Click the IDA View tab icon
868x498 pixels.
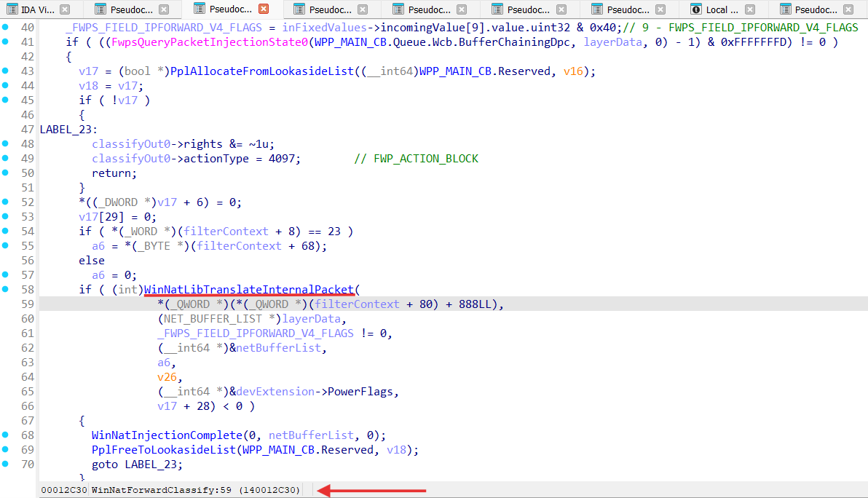[x=9, y=9]
